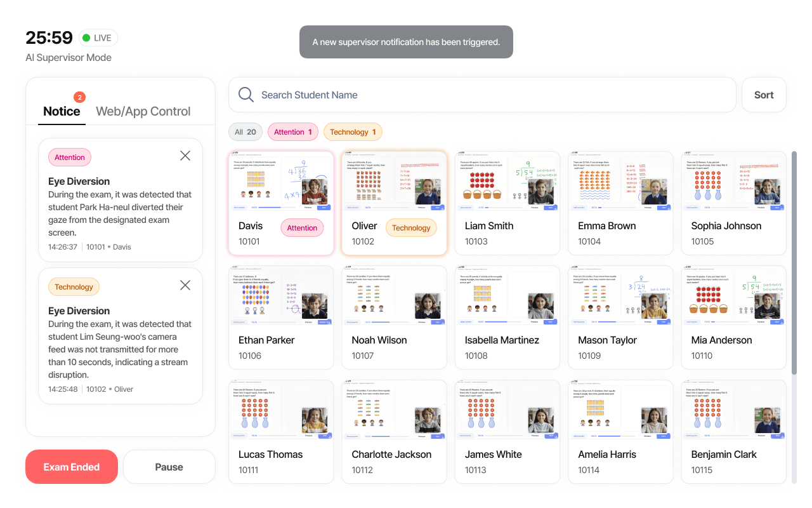Toggle the Attention 1 filter chip

292,132
